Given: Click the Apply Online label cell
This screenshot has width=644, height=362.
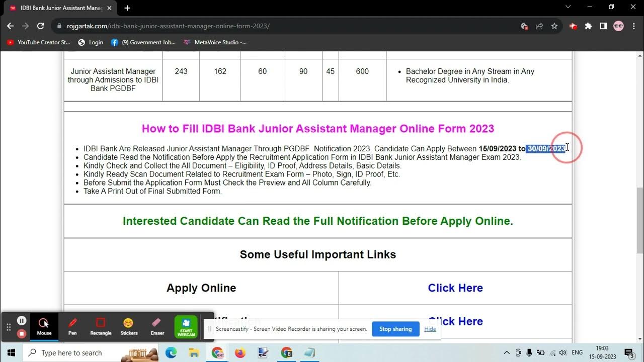Looking at the screenshot, I should click(x=201, y=288).
